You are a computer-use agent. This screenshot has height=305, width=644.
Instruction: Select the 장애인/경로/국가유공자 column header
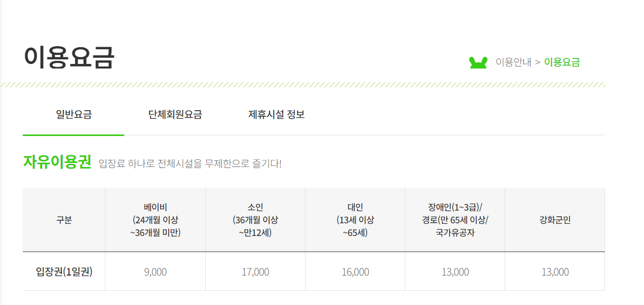click(455, 220)
